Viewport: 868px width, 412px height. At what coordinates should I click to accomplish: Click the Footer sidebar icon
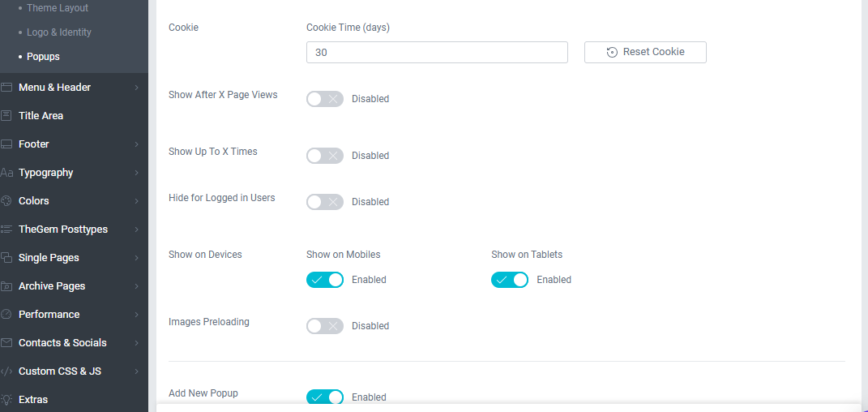[x=6, y=144]
